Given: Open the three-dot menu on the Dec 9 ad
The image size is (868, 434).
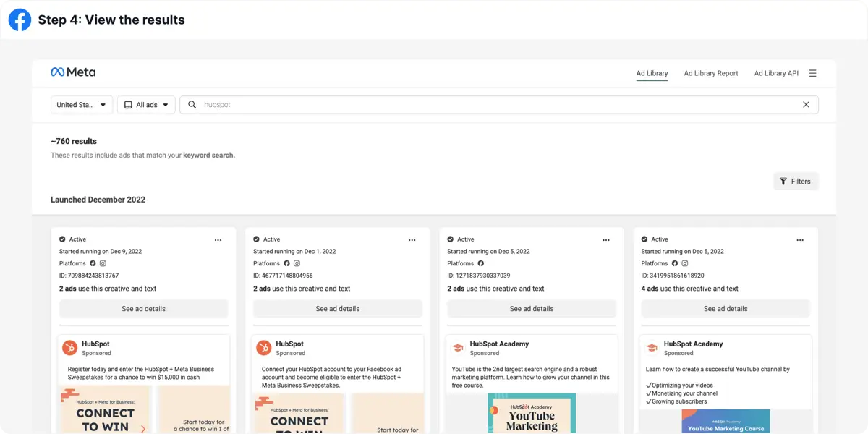Looking at the screenshot, I should pyautogui.click(x=218, y=240).
